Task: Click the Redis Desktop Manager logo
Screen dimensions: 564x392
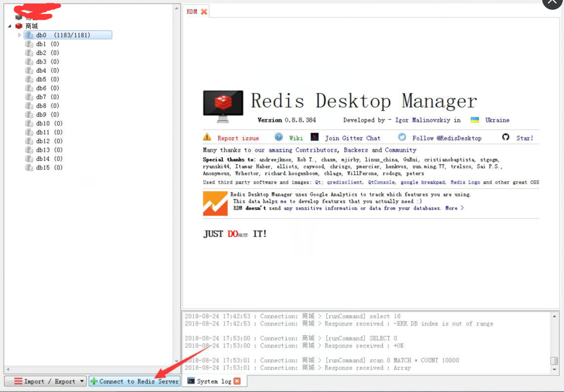Action: (x=223, y=106)
